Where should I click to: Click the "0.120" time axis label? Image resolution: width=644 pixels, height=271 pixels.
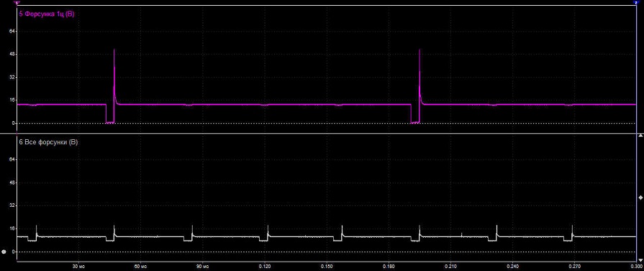click(x=265, y=267)
